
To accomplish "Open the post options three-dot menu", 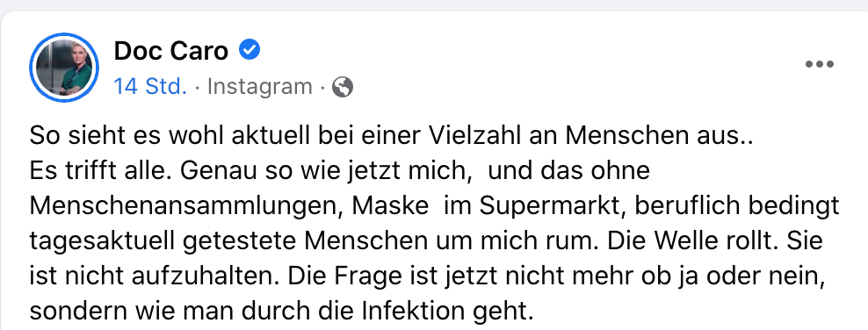I will click(820, 64).
